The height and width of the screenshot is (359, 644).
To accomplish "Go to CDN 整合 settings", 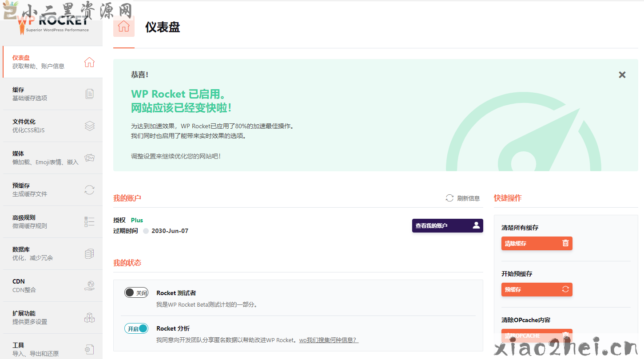I will click(52, 286).
